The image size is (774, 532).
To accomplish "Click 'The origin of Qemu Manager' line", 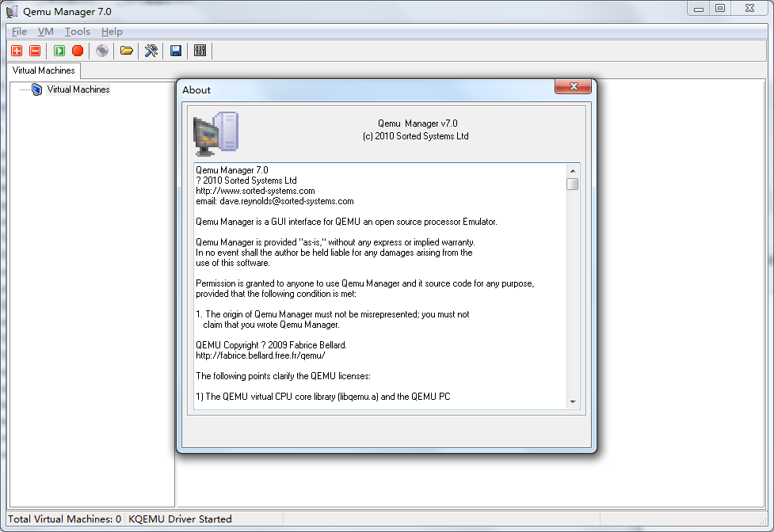I will click(x=332, y=314).
